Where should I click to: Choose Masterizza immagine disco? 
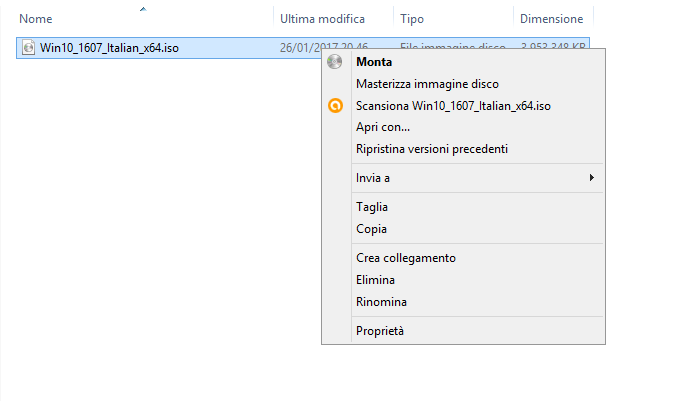pyautogui.click(x=427, y=84)
